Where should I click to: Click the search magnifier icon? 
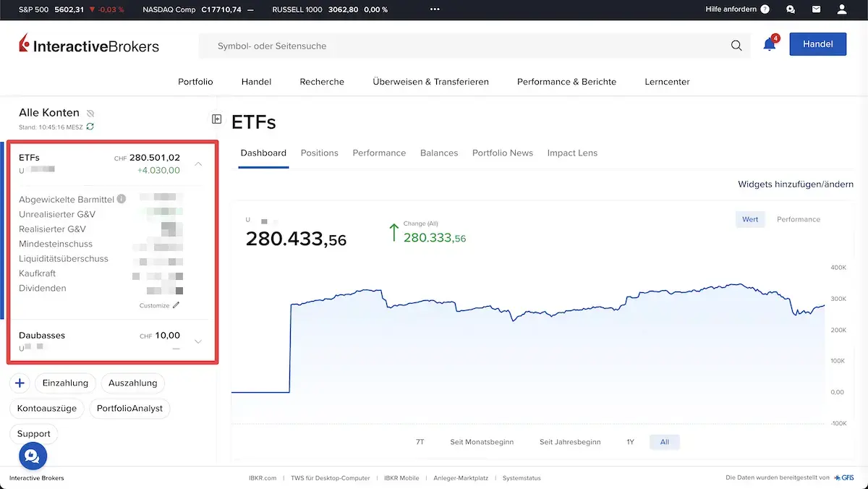(736, 46)
